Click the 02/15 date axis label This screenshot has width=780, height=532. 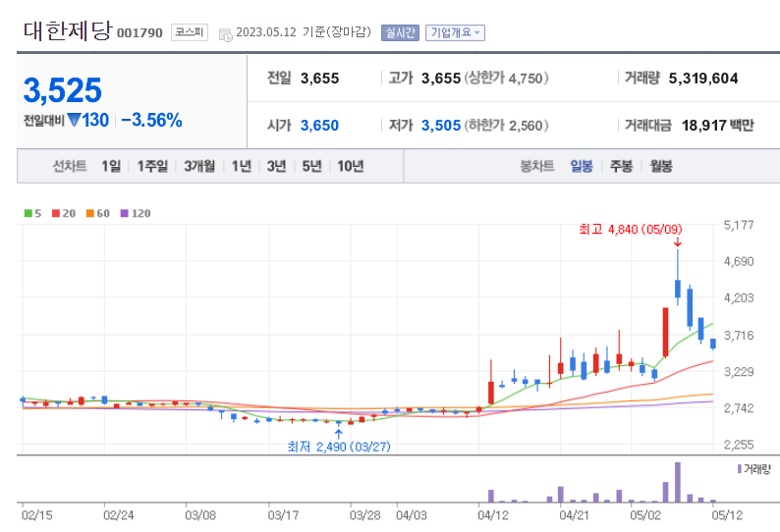pos(36,515)
